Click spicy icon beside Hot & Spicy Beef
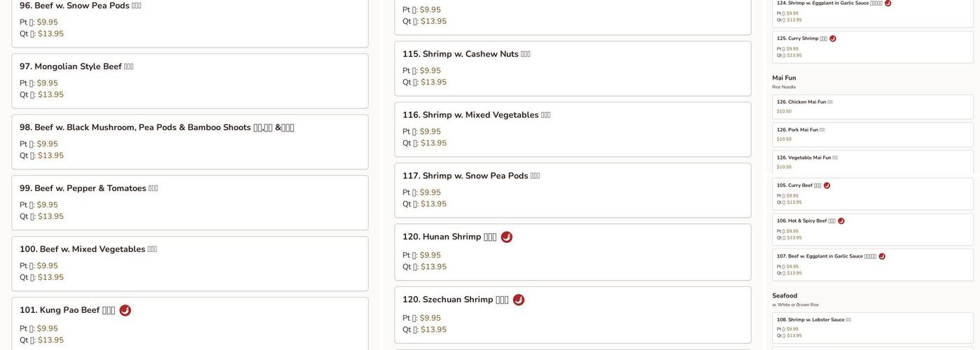 841,221
